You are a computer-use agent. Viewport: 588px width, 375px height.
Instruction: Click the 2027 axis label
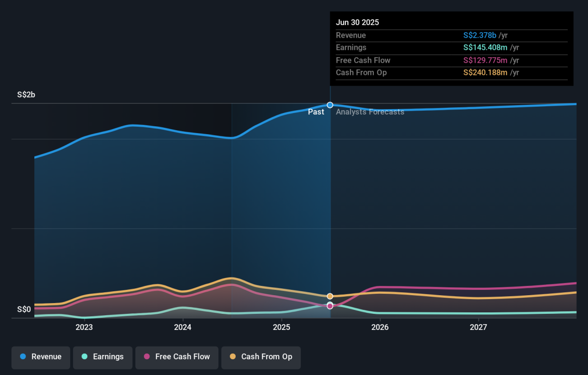(479, 327)
